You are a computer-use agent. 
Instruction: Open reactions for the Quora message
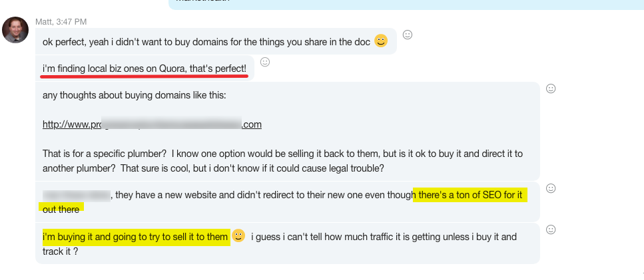[x=264, y=63]
